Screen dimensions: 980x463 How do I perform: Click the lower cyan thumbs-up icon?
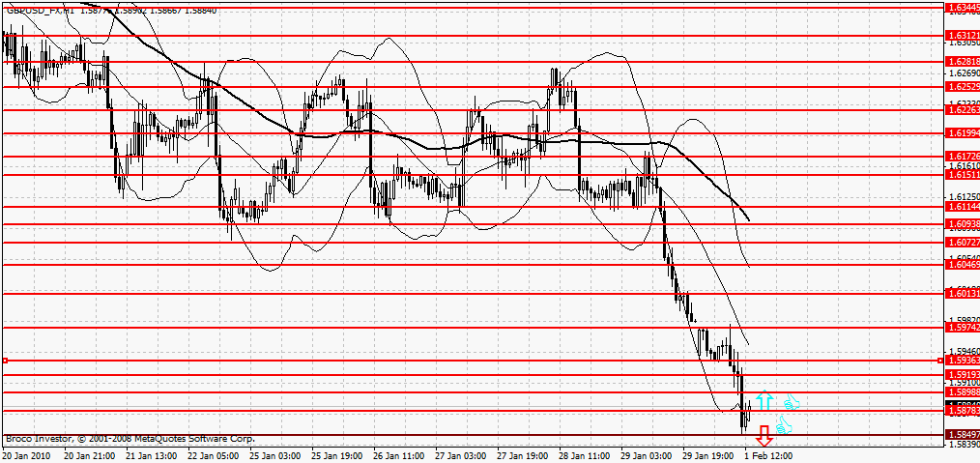pyautogui.click(x=784, y=423)
